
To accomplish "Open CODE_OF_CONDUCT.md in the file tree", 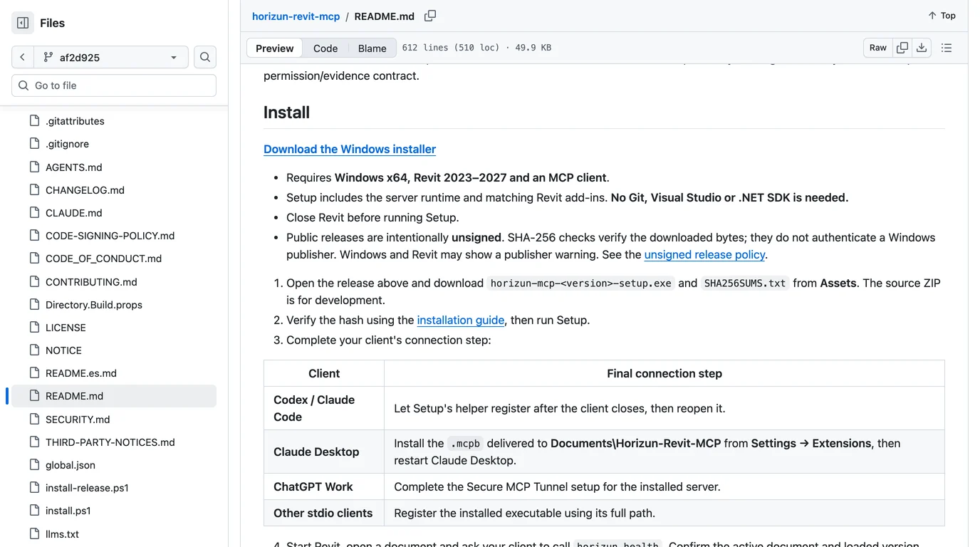I will click(x=114, y=259).
